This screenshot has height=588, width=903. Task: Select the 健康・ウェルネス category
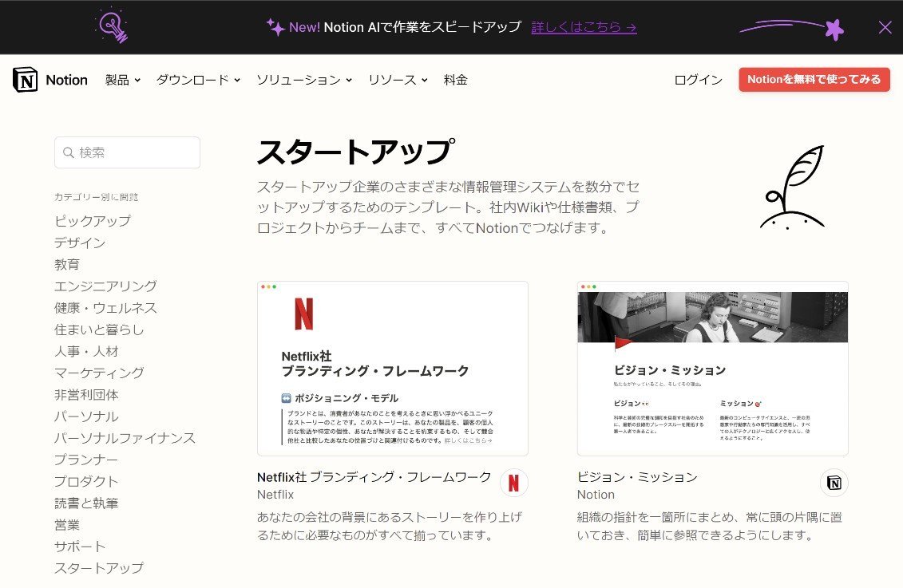tap(105, 308)
